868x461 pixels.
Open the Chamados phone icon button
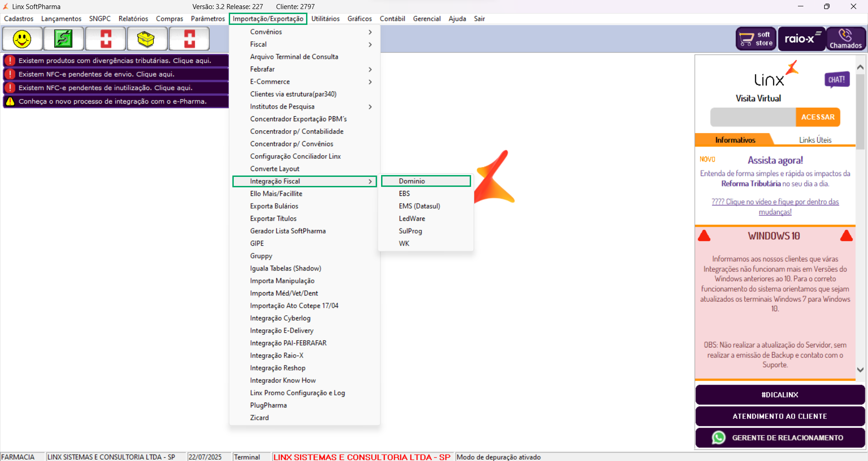coord(846,39)
